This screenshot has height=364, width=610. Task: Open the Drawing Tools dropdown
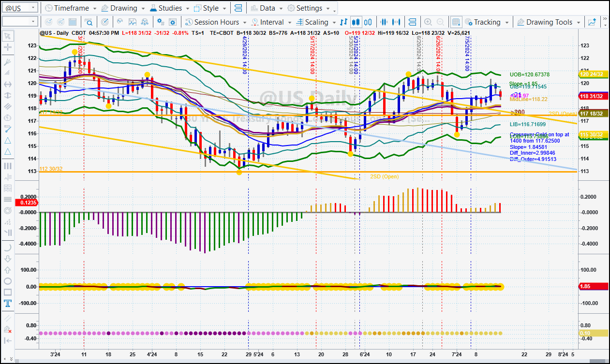[x=549, y=22]
